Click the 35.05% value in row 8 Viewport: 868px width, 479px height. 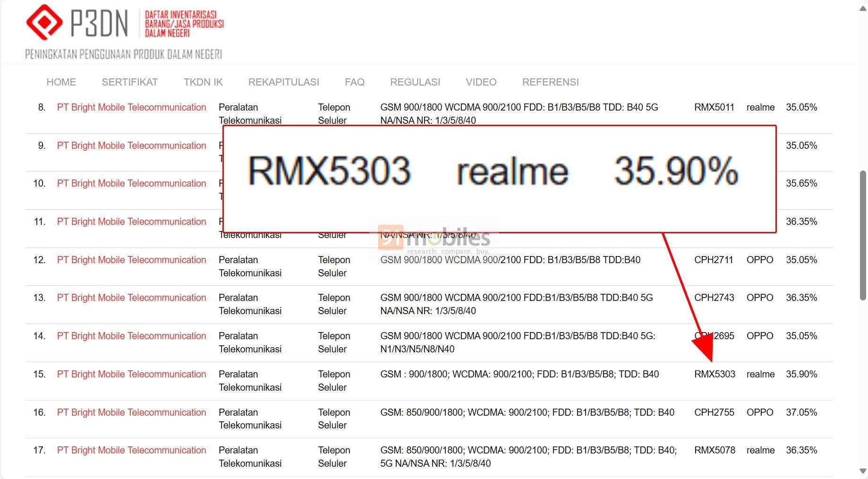tap(801, 107)
